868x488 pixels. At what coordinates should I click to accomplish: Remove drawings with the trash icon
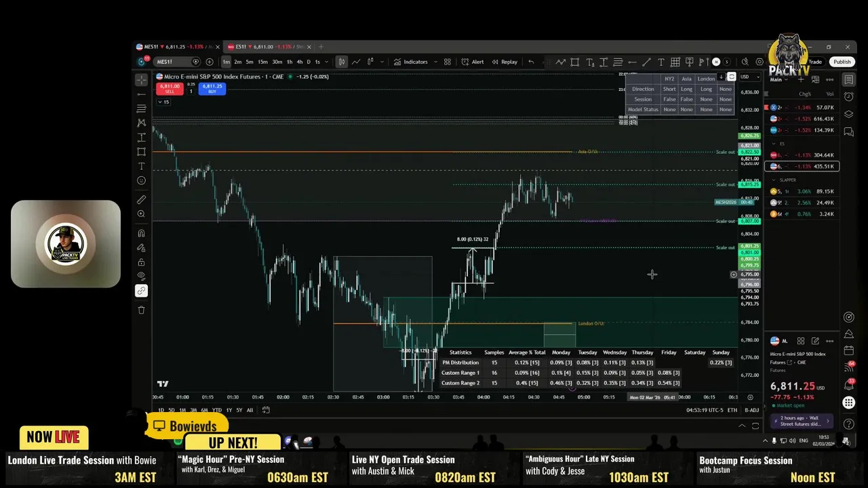point(141,310)
